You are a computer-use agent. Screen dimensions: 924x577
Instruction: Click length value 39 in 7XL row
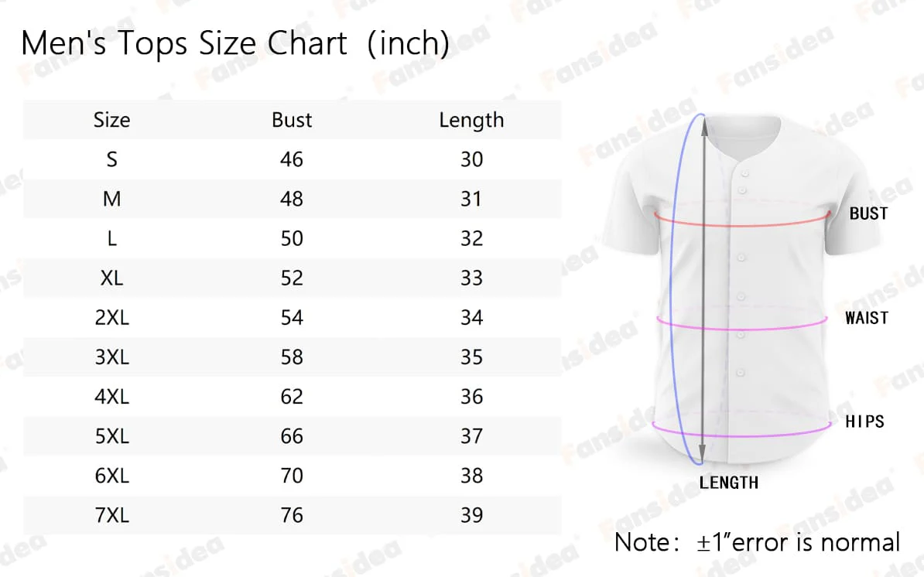[x=471, y=515]
